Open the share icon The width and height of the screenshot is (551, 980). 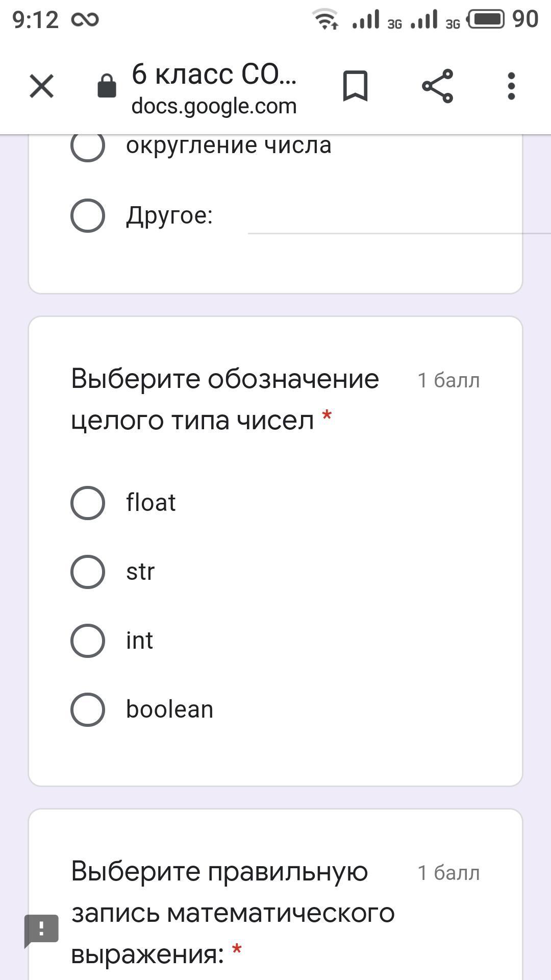(437, 86)
